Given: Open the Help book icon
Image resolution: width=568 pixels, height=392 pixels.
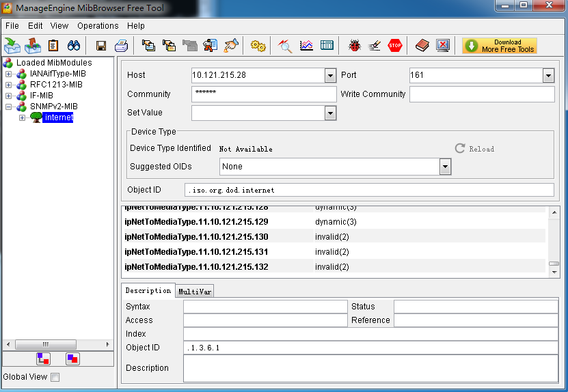Looking at the screenshot, I should 422,46.
